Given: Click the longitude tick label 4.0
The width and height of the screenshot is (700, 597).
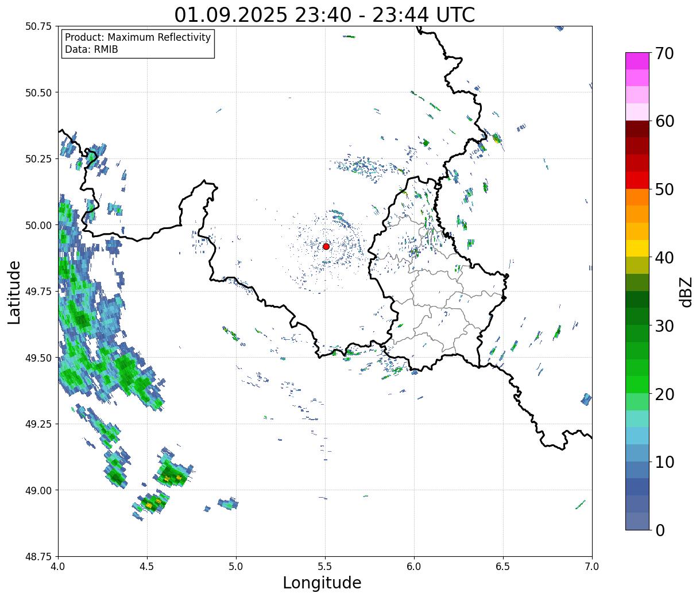Looking at the screenshot, I should pyautogui.click(x=58, y=567).
